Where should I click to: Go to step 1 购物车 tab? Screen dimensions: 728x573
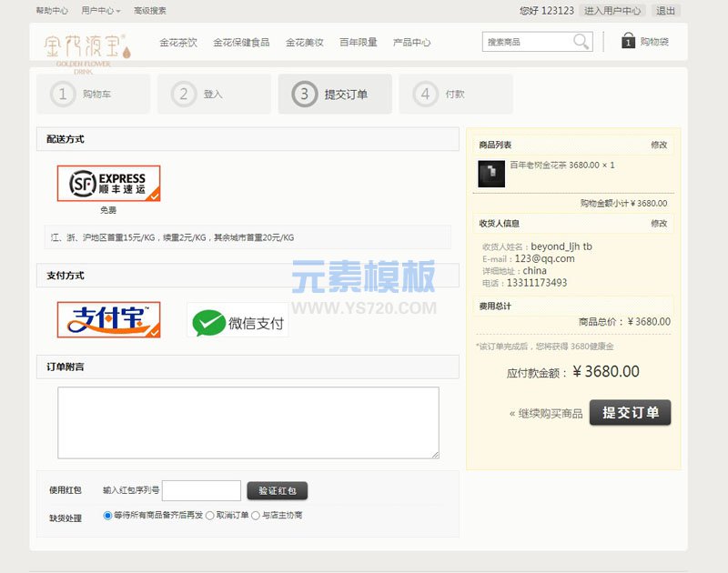click(x=94, y=95)
